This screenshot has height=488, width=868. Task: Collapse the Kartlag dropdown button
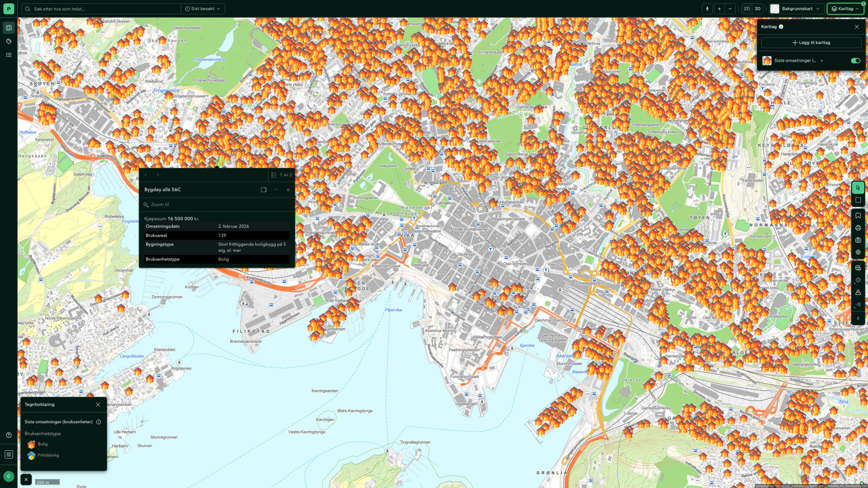[845, 9]
